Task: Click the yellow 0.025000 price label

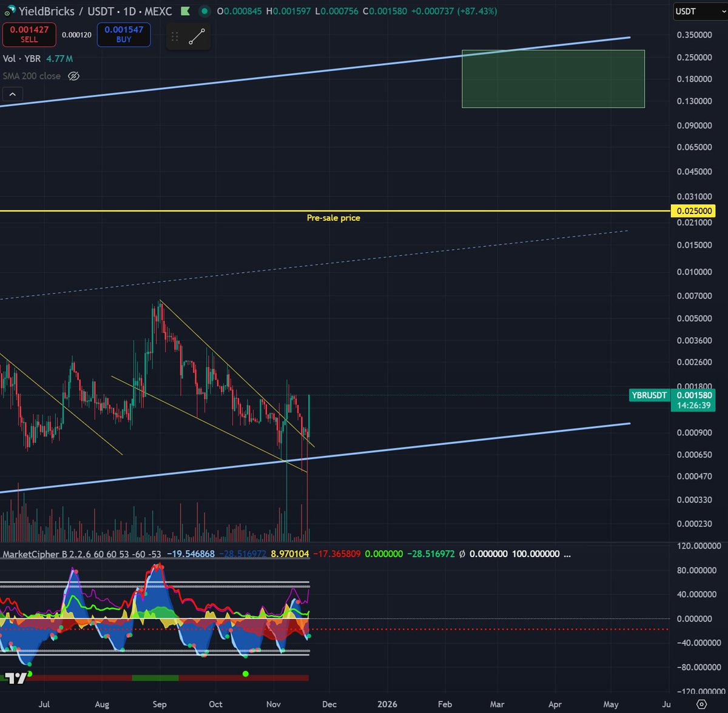Action: (693, 211)
